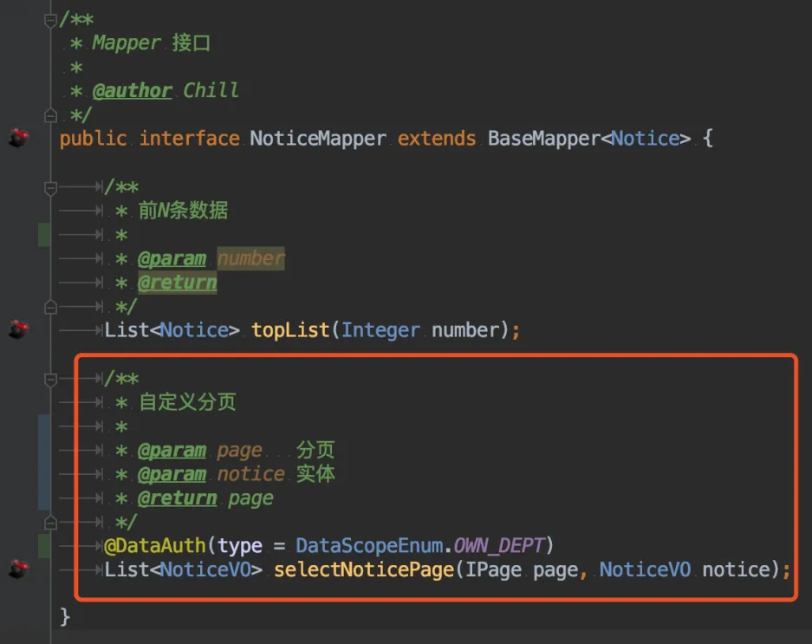The image size is (812, 644).
Task: Click fold end marker above @DataAuth annotation
Action: (50, 523)
